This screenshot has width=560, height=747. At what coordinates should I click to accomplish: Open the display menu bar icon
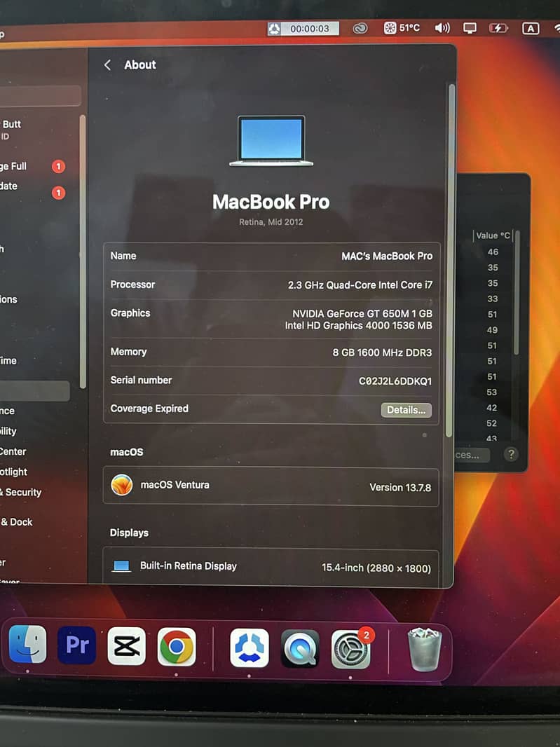470,29
